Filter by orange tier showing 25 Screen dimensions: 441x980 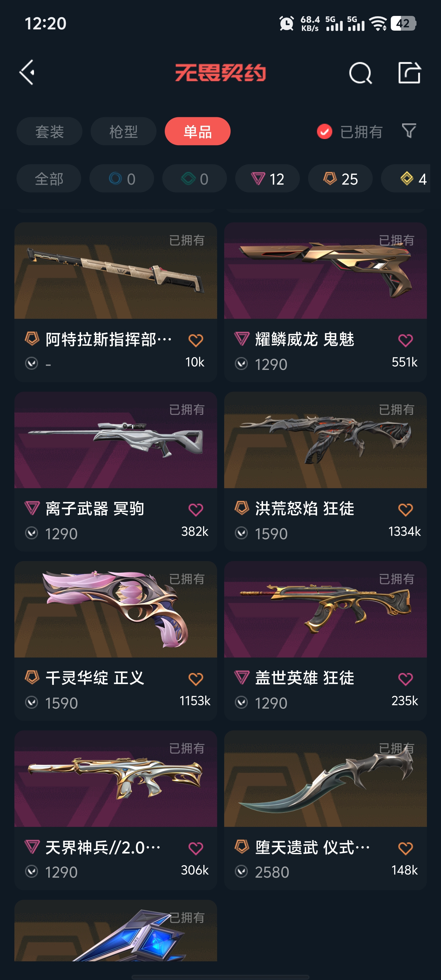340,179
